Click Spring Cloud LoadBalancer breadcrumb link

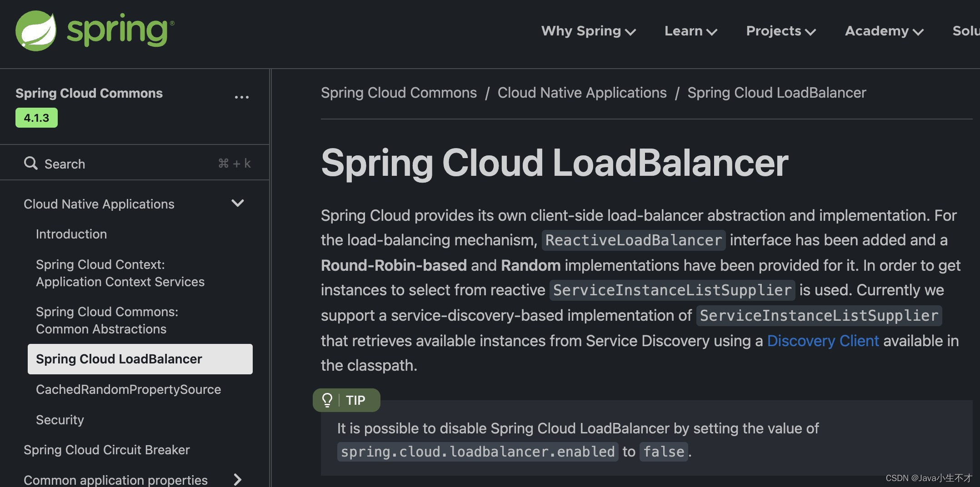776,93
